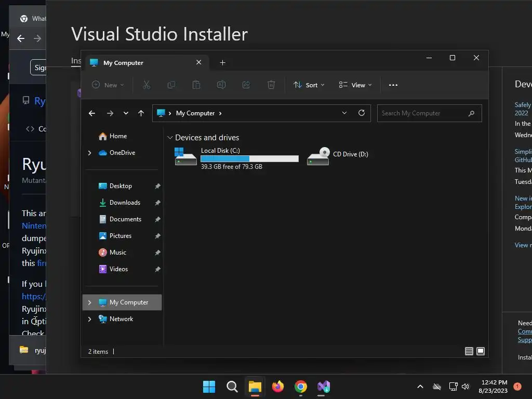Click the Paste clipboard icon
Viewport: 532px width, 399px height.
click(x=196, y=85)
